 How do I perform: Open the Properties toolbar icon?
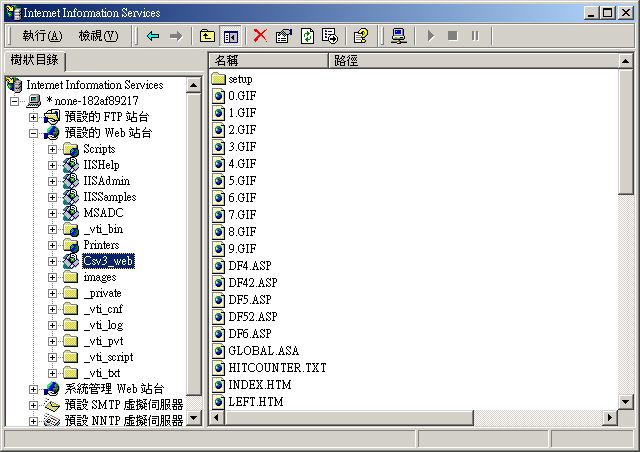(x=284, y=36)
